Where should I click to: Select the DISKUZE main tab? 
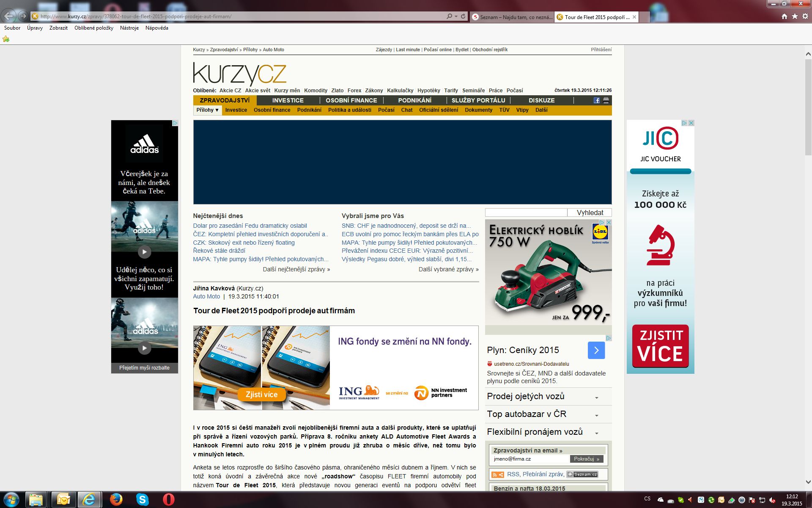pyautogui.click(x=542, y=100)
